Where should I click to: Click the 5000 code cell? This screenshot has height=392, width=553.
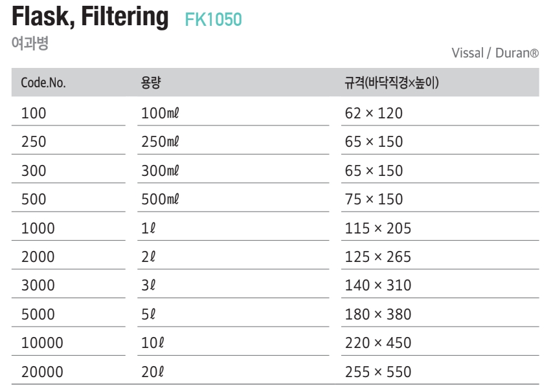pyautogui.click(x=38, y=314)
